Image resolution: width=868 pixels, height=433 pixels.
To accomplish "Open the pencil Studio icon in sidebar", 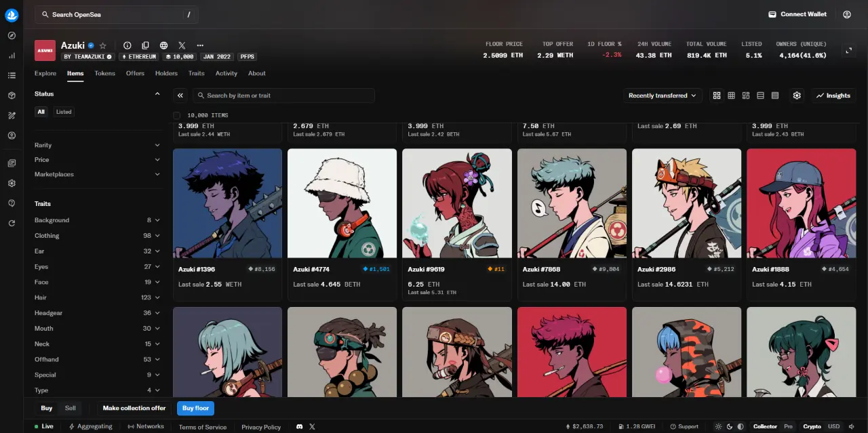I will click(x=12, y=115).
